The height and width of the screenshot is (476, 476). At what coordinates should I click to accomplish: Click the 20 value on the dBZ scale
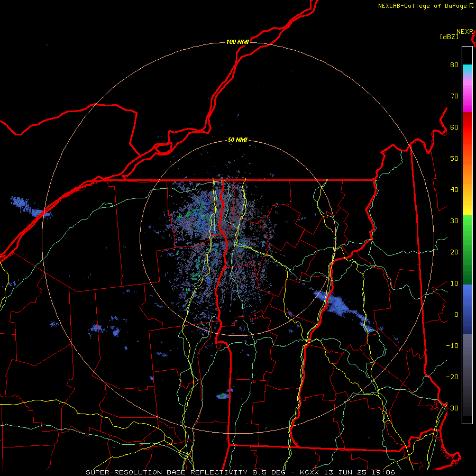tap(454, 252)
